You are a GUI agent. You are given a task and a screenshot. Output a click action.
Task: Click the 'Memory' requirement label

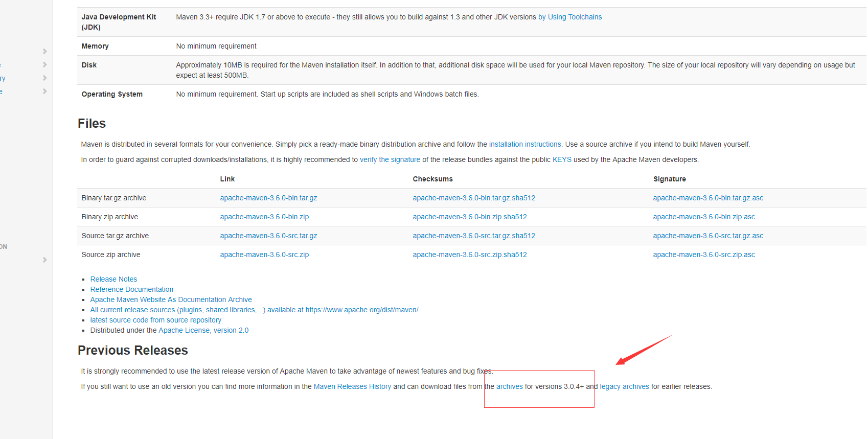95,46
